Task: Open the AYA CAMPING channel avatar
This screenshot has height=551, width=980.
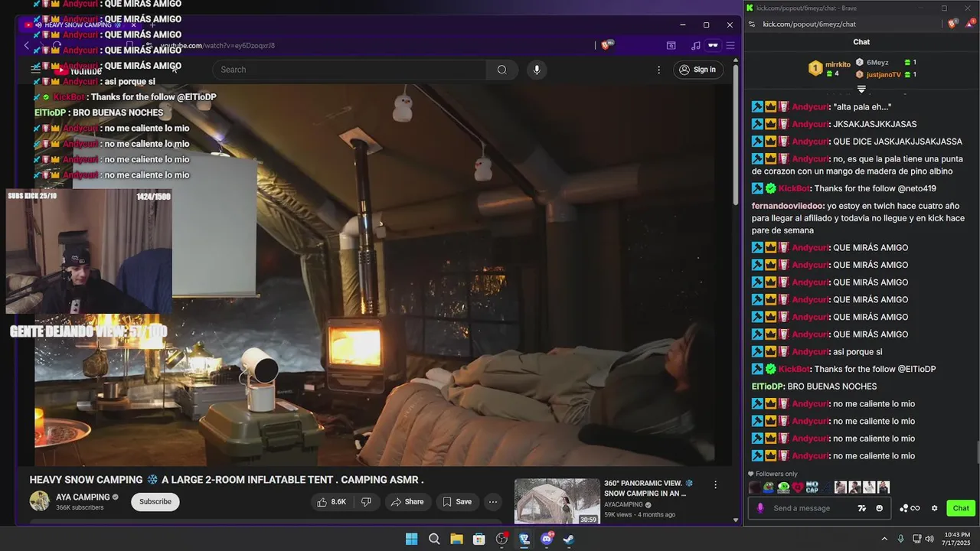Action: pos(40,501)
